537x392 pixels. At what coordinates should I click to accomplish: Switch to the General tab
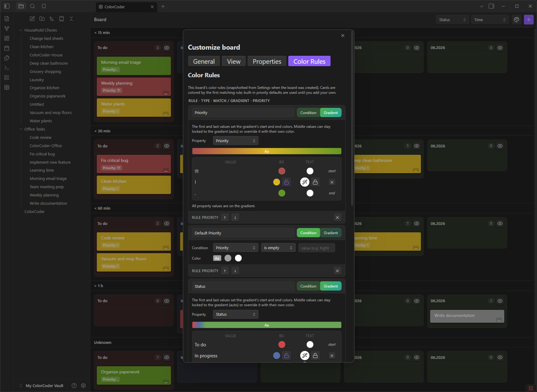[204, 61]
